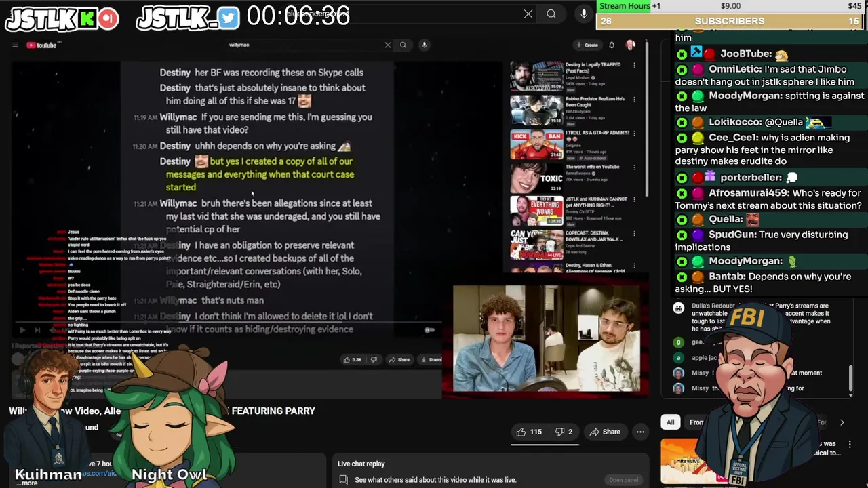Click "Live chat replay" heading
The image size is (868, 488).
(361, 464)
